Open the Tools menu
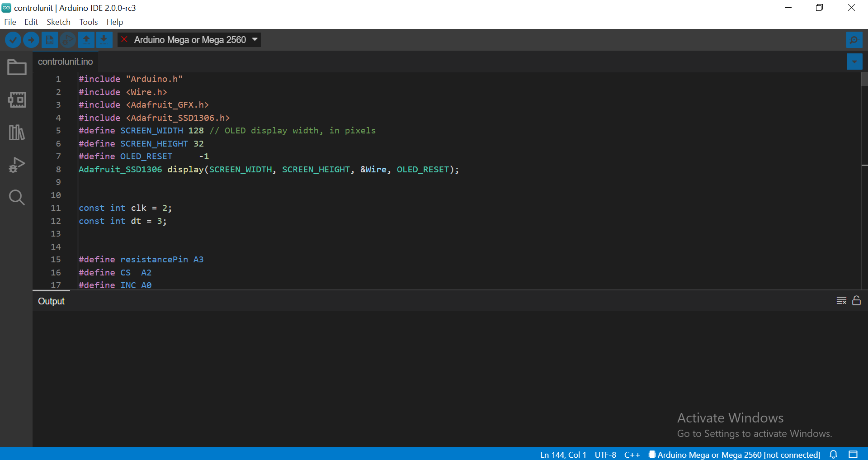Viewport: 868px width, 460px height. click(88, 22)
